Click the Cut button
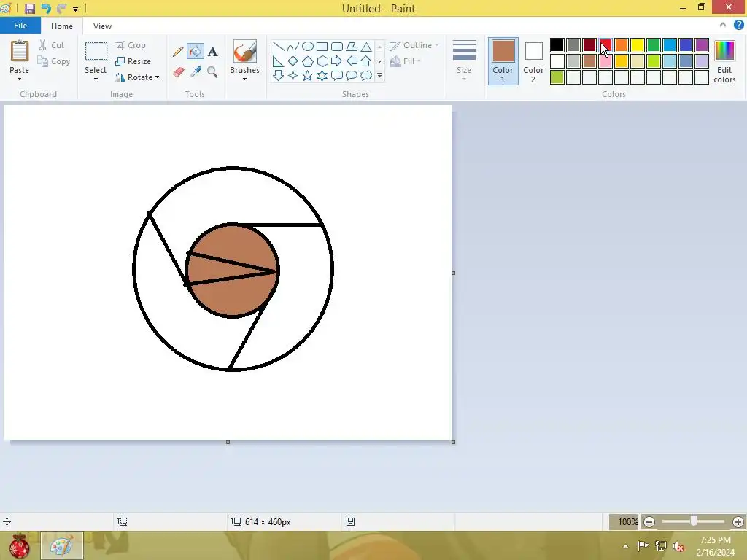This screenshot has height=560, width=747. click(52, 45)
